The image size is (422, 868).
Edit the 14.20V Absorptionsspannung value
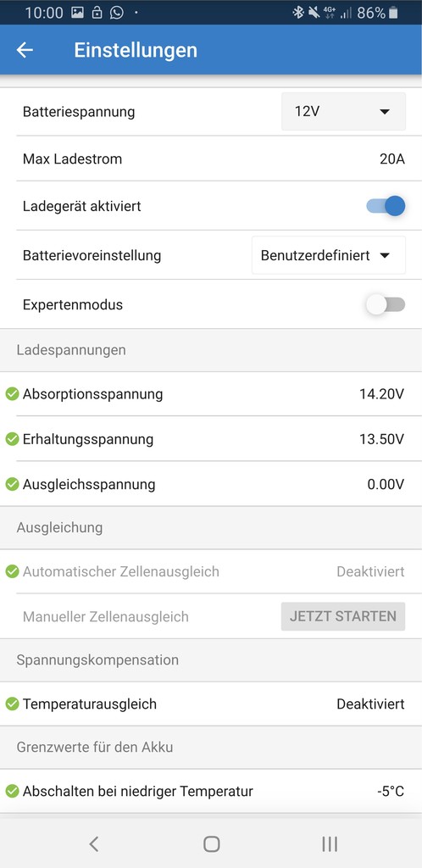381,395
